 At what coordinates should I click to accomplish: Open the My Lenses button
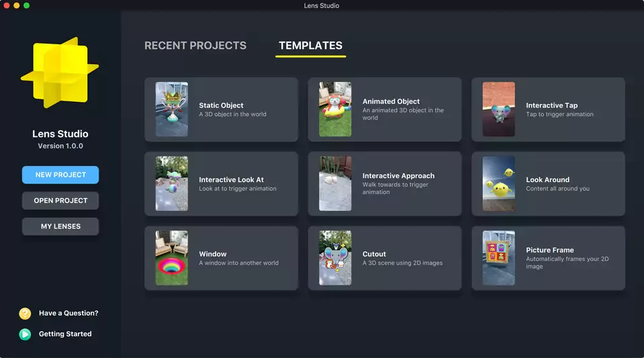click(60, 226)
